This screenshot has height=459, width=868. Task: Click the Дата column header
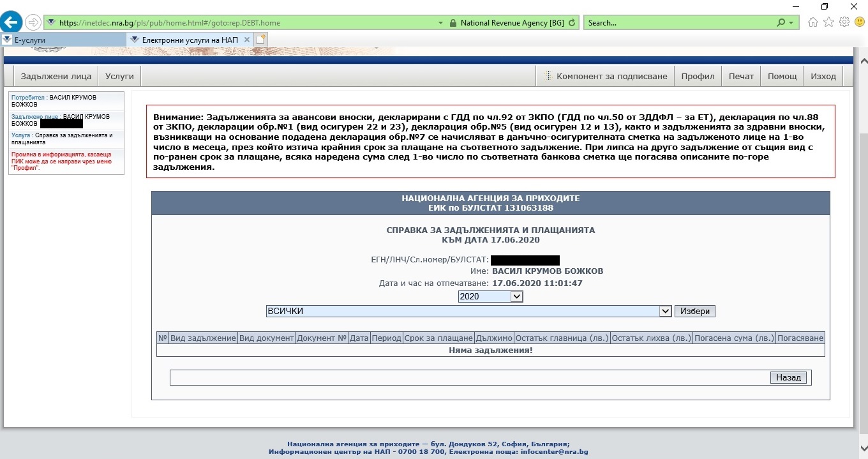[359, 338]
